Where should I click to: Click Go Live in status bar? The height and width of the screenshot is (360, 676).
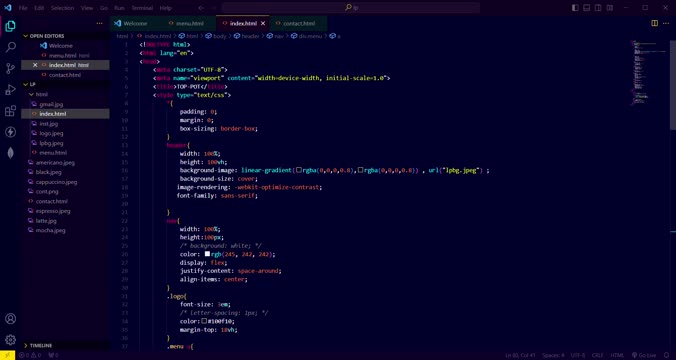click(x=644, y=355)
